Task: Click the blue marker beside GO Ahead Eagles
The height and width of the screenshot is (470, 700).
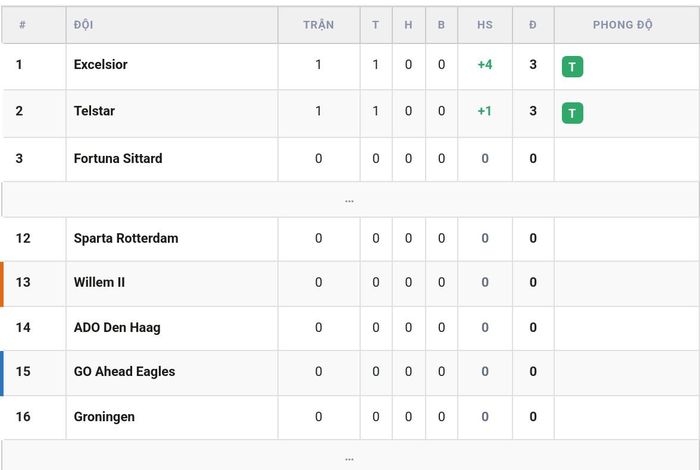Action: [2, 374]
